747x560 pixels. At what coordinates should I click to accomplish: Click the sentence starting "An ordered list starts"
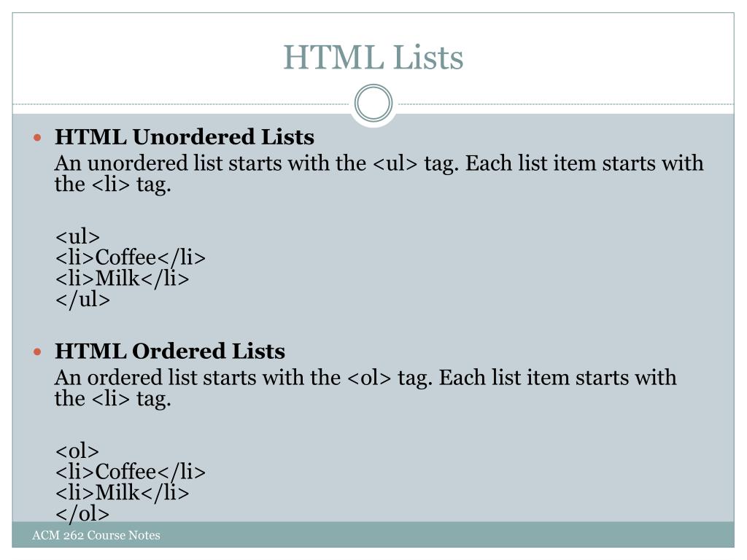(x=365, y=378)
